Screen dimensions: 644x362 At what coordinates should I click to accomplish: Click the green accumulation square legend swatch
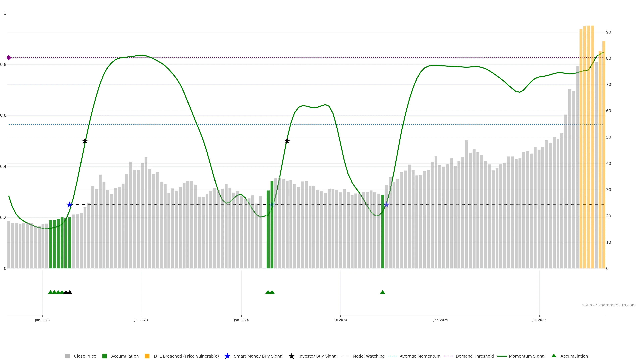(104, 356)
